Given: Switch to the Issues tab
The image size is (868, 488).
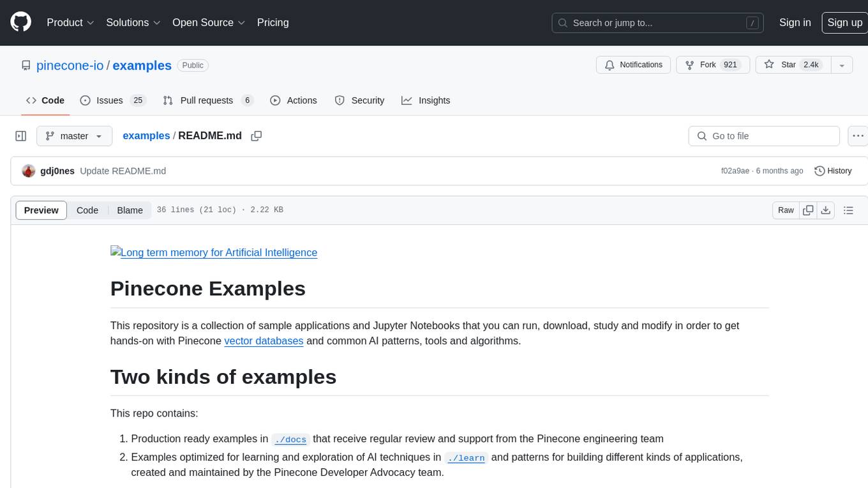Looking at the screenshot, I should [113, 100].
